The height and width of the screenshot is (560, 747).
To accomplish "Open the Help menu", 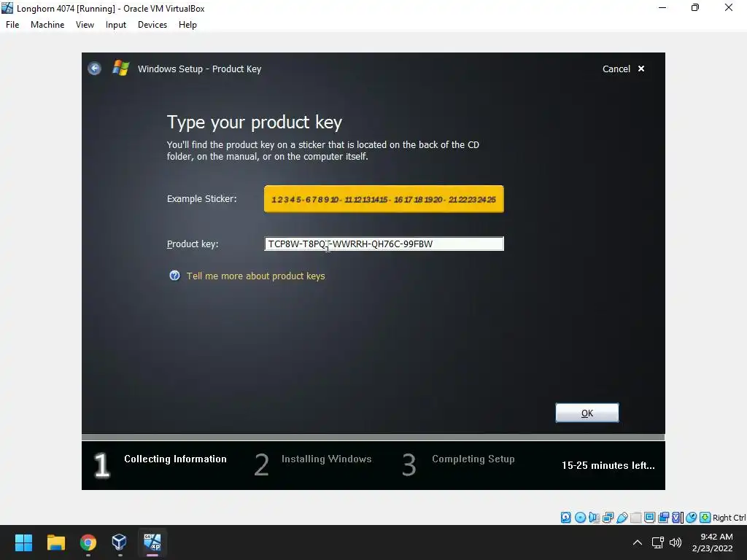I will [187, 25].
